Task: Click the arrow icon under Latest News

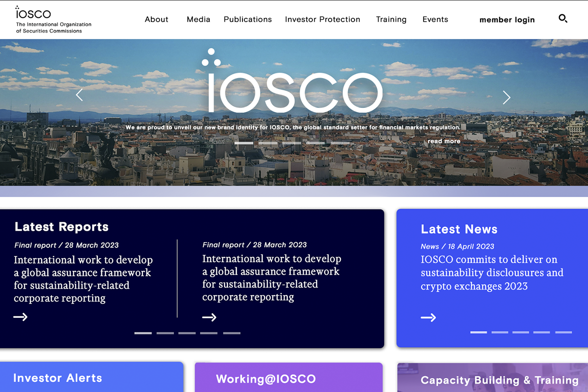Action: [428, 317]
